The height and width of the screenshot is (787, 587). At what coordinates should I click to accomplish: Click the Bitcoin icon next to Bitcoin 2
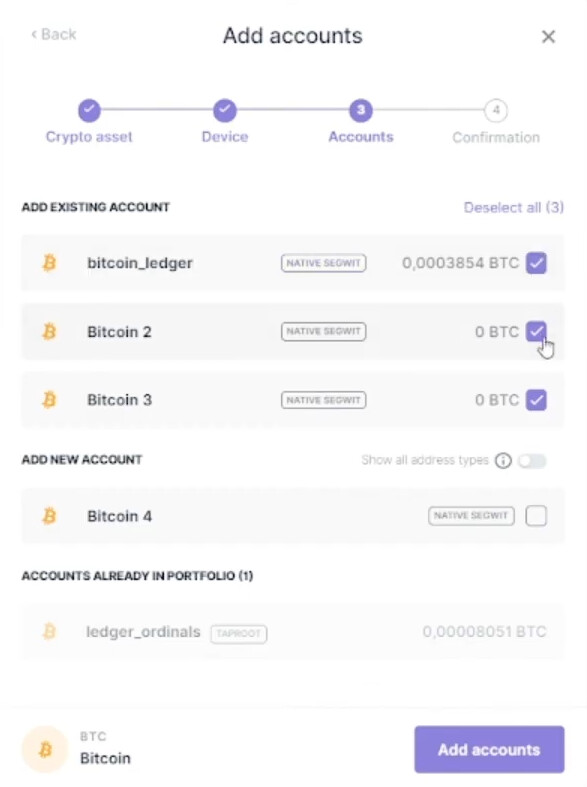click(49, 331)
